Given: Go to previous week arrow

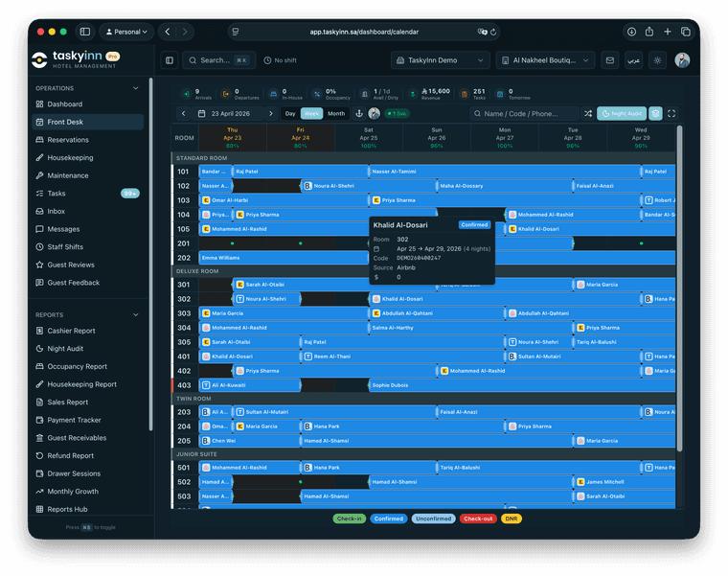Looking at the screenshot, I should (x=184, y=113).
